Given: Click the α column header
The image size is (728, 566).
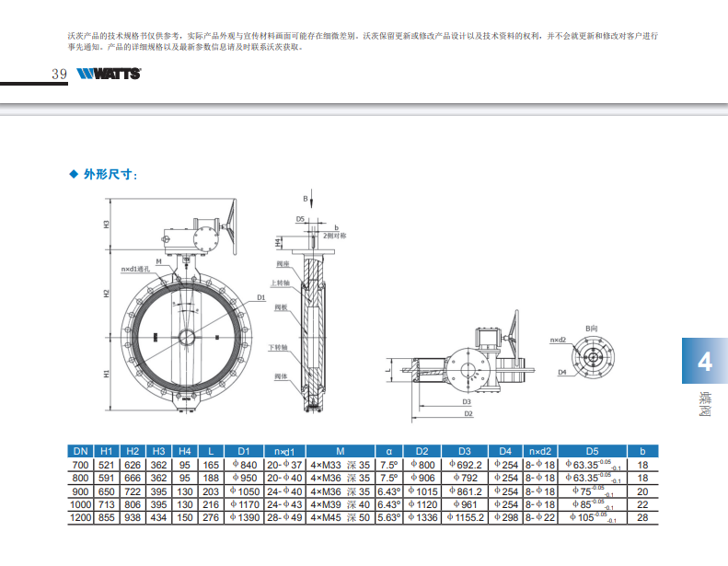Looking at the screenshot, I should tap(389, 451).
